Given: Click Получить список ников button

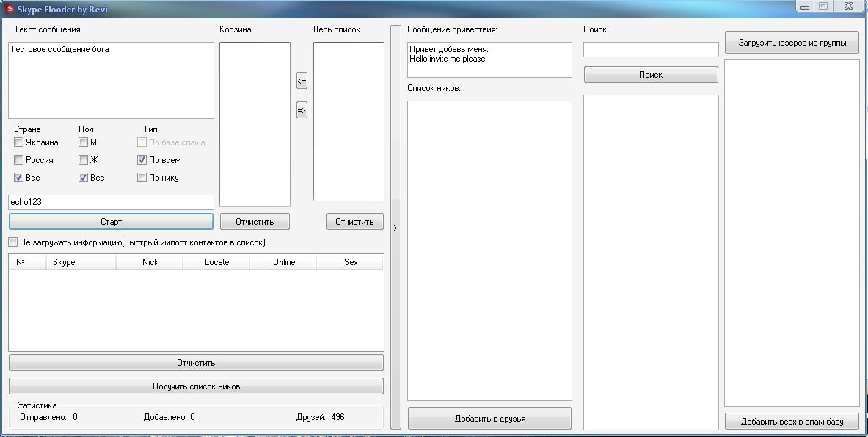Looking at the screenshot, I should (196, 386).
